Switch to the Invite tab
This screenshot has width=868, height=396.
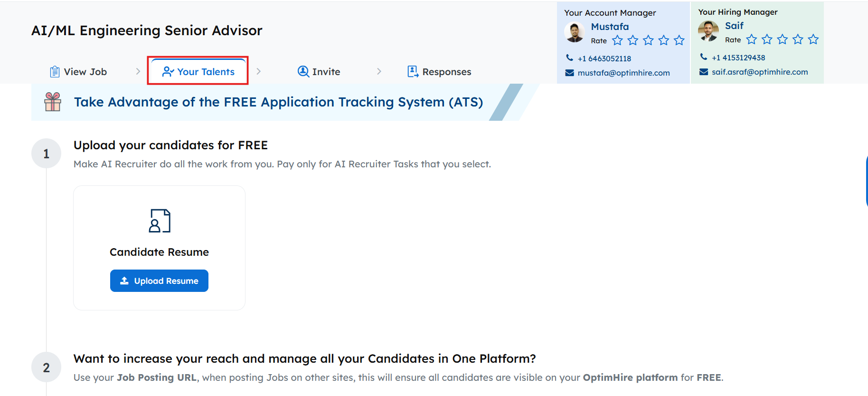coord(319,72)
